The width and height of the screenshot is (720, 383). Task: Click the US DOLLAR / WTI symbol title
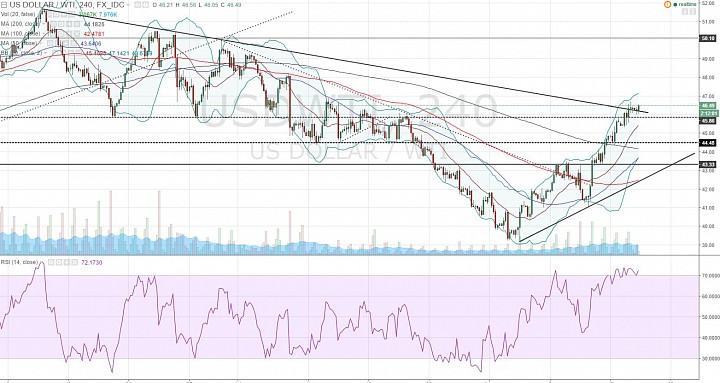(x=67, y=5)
